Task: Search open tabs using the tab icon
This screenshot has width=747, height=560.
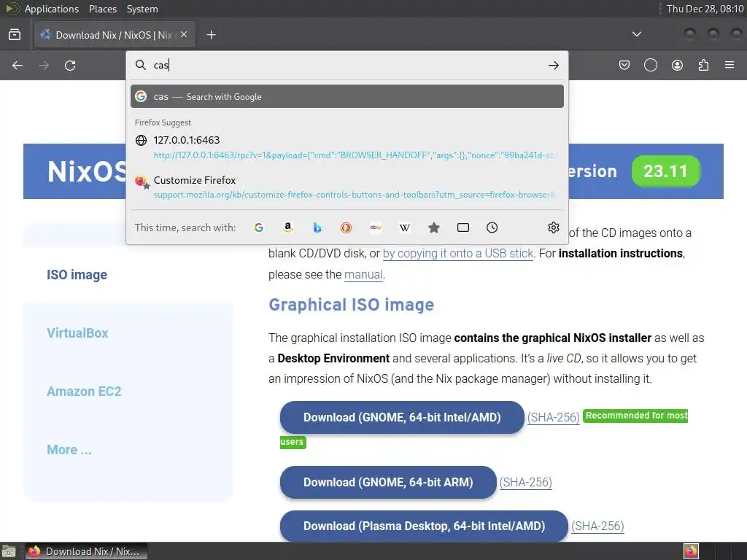Action: coord(463,227)
